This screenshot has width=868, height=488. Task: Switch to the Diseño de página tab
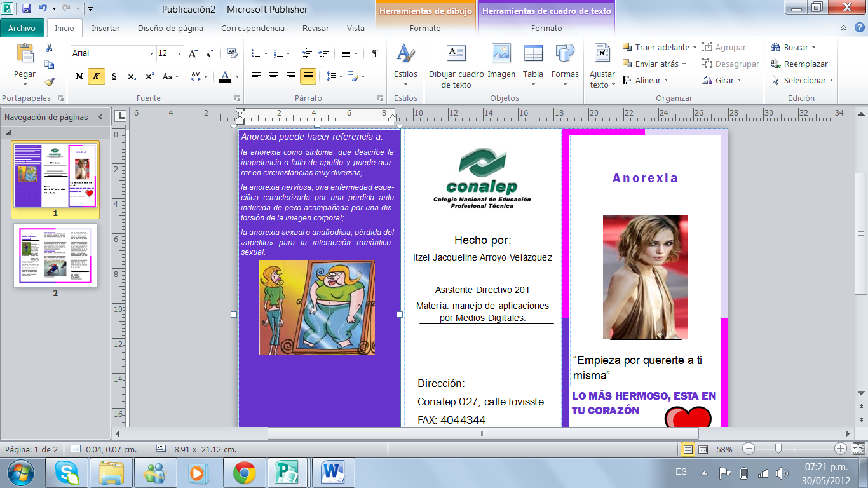[170, 28]
